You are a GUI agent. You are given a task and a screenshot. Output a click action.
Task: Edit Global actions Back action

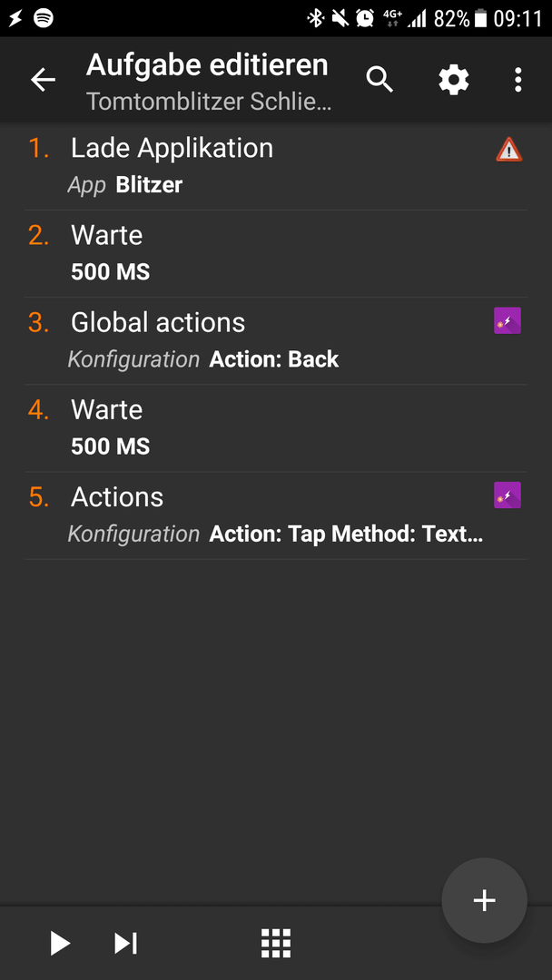(x=276, y=340)
